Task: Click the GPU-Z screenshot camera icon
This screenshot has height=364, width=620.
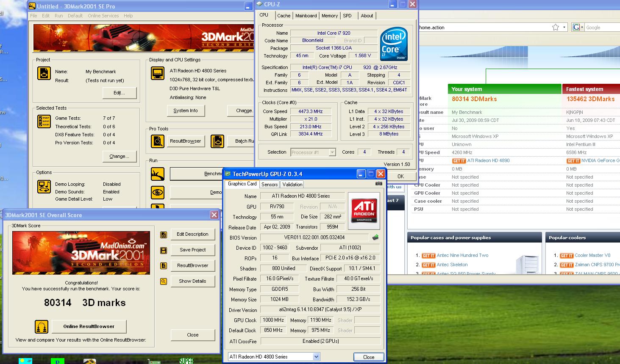Action: (x=378, y=184)
